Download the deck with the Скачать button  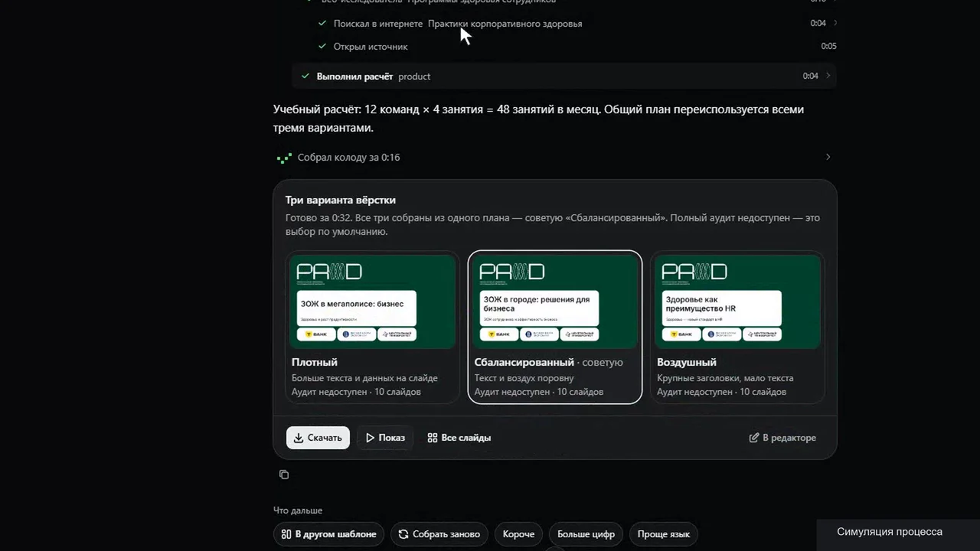[318, 438]
